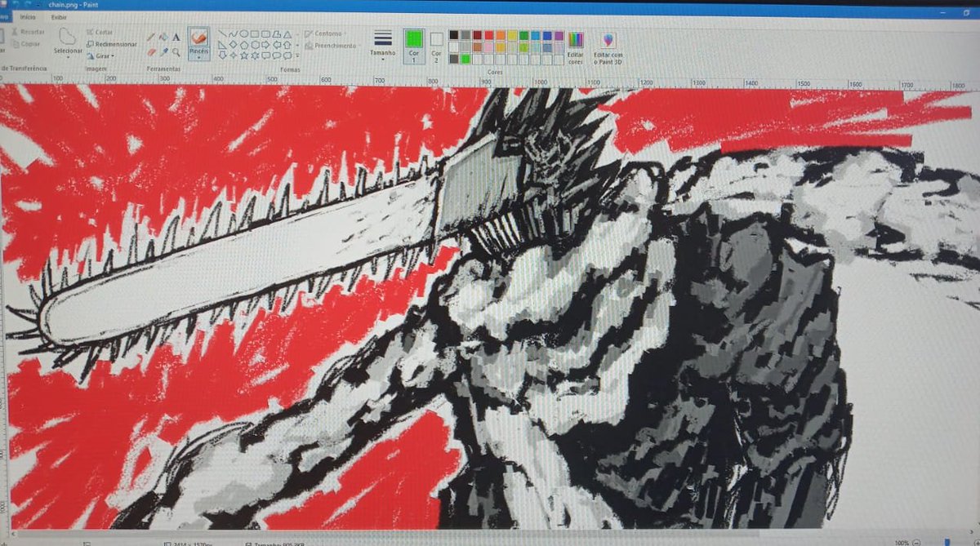Pick the purple color swatch
The height and width of the screenshot is (546, 980).
pyautogui.click(x=559, y=35)
